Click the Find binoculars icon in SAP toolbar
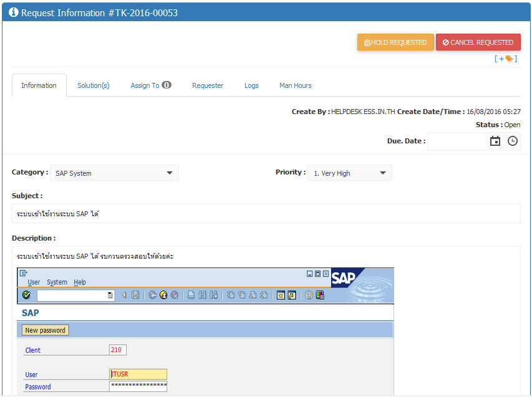The height and width of the screenshot is (397, 532). (203, 295)
